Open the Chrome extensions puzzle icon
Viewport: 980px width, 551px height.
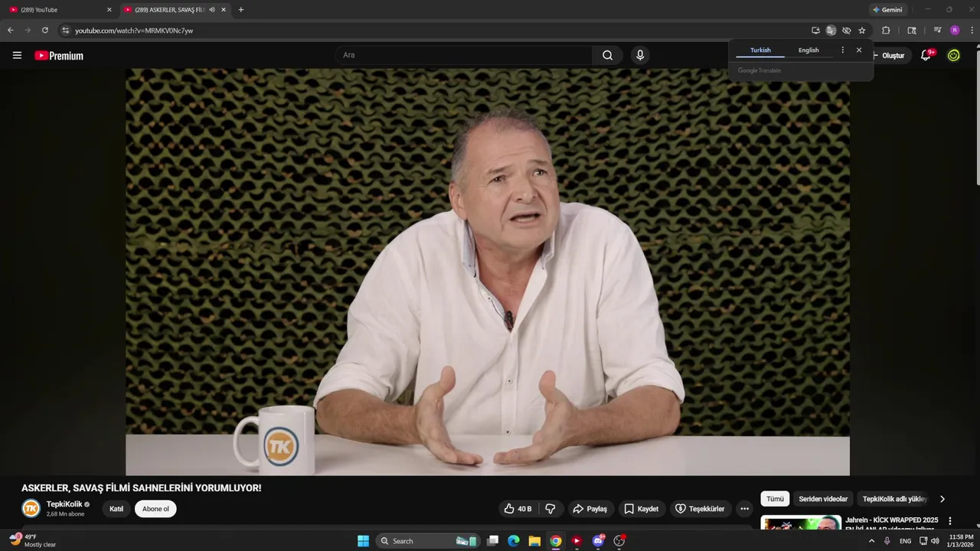click(x=886, y=31)
